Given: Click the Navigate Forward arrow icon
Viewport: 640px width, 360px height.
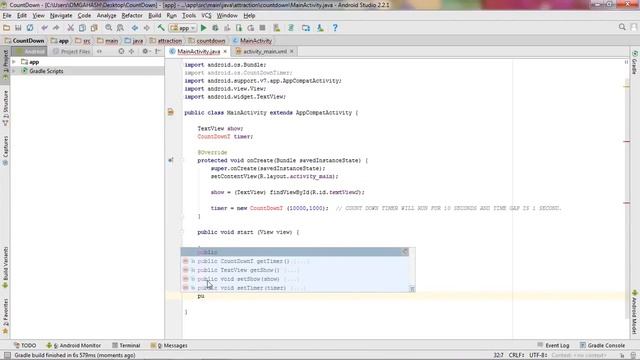Looking at the screenshot, I should (147, 28).
